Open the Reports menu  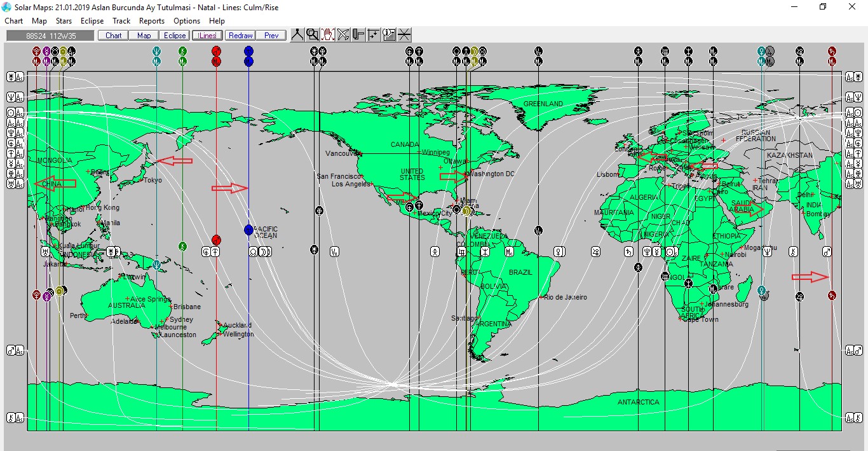152,21
